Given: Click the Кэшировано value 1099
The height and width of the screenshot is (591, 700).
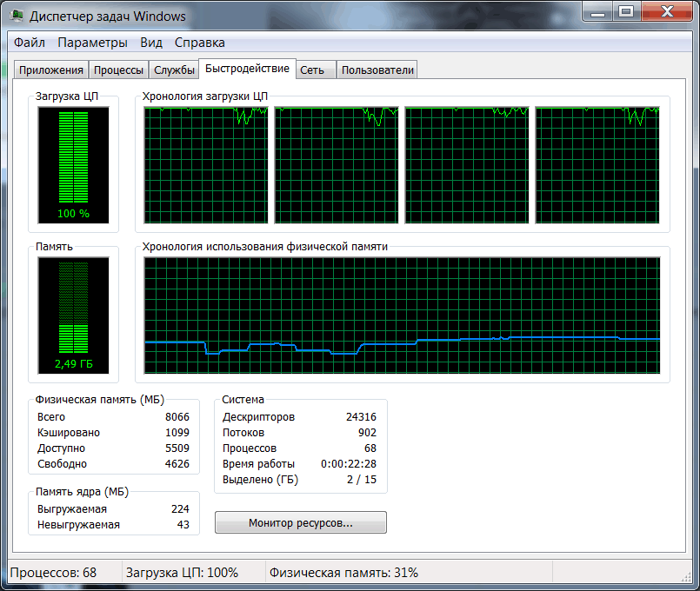Looking at the screenshot, I should tap(177, 433).
